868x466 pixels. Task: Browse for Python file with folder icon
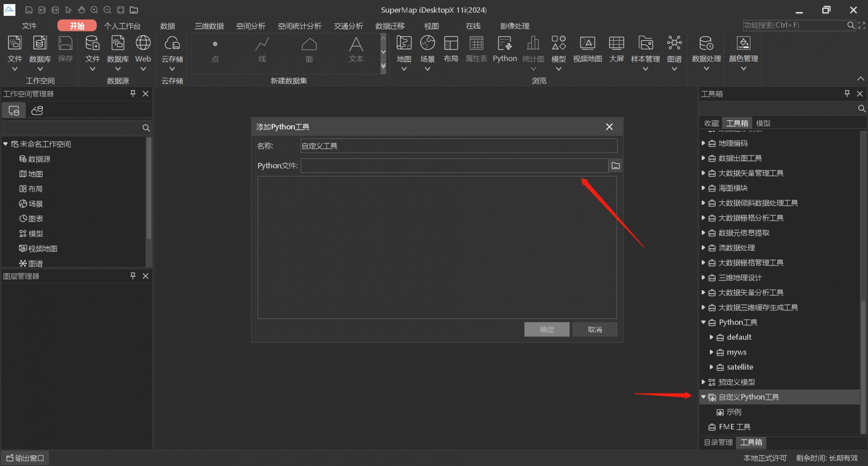tap(615, 166)
